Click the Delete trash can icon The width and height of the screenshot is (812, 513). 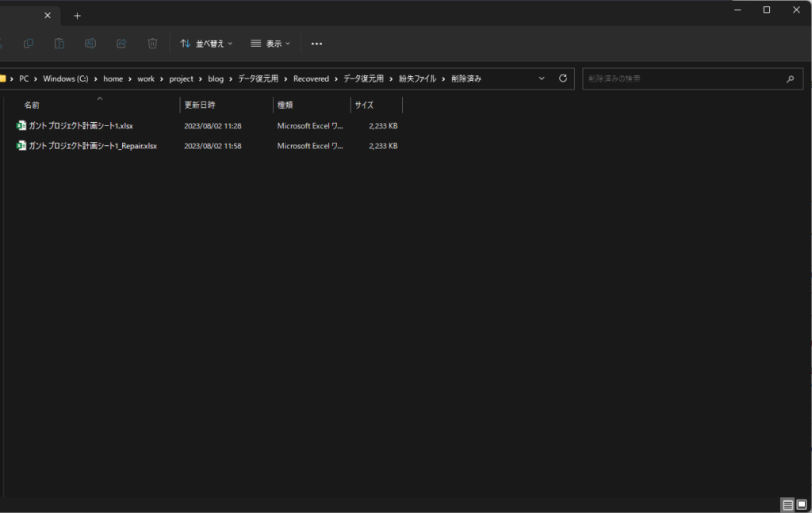[152, 44]
